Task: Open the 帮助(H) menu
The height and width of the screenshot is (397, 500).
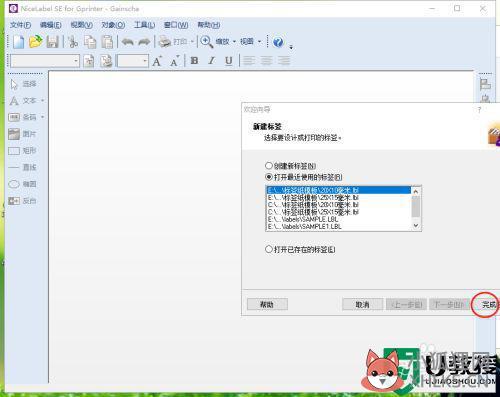Action: (x=209, y=25)
